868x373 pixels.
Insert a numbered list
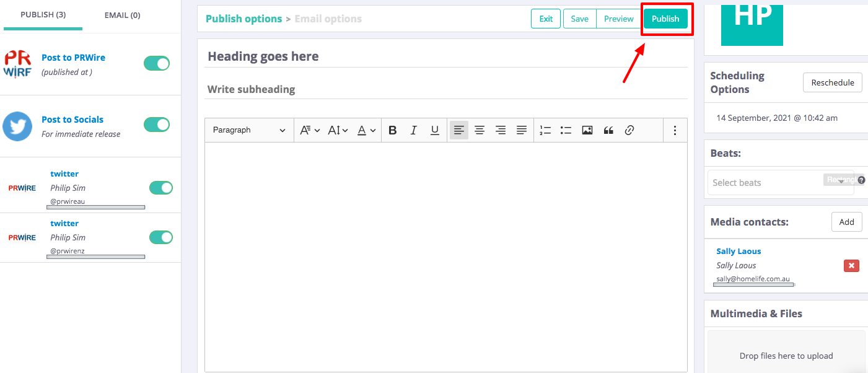pyautogui.click(x=545, y=130)
